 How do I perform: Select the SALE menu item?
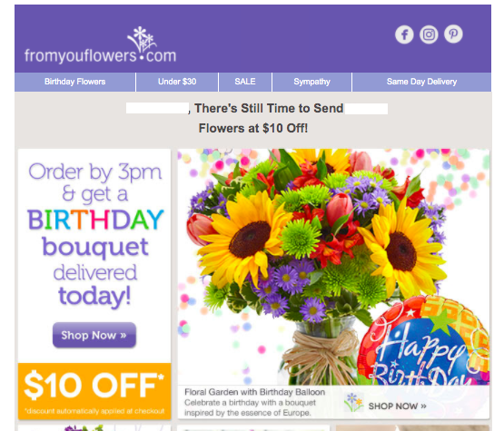(x=245, y=82)
